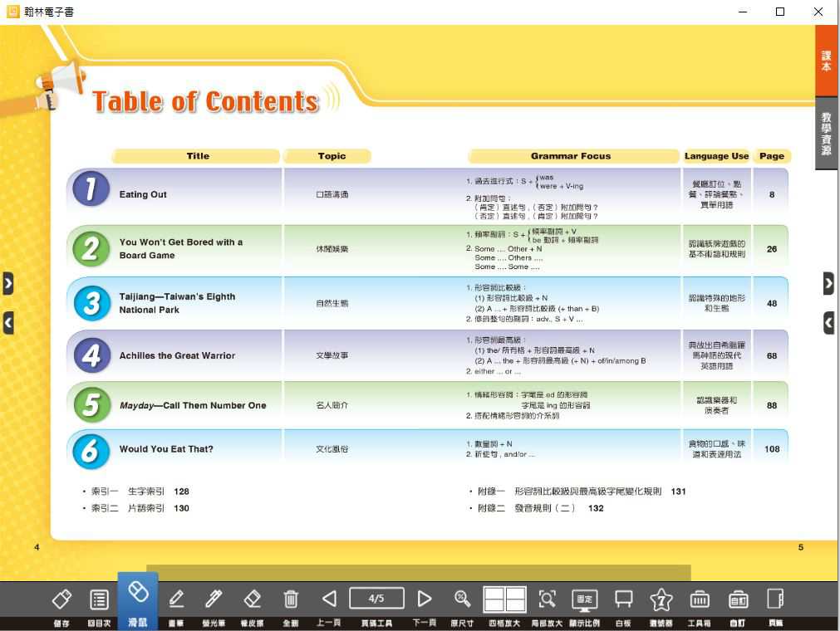This screenshot has width=840, height=631.
Task: Open unit 6 "Would You Eat That?"
Action: (166, 449)
